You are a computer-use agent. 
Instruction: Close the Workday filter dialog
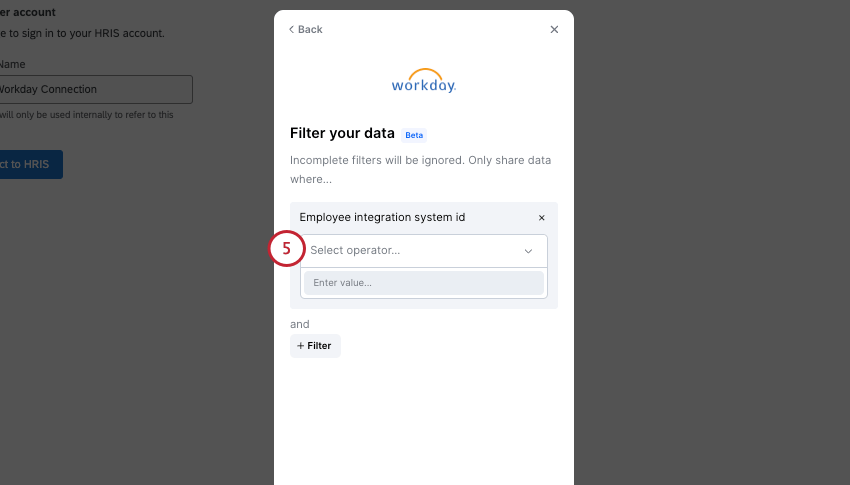click(x=554, y=29)
